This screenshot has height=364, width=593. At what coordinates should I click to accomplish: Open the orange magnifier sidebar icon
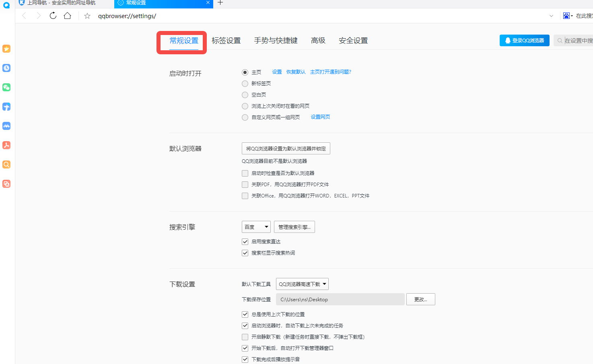[x=6, y=165]
